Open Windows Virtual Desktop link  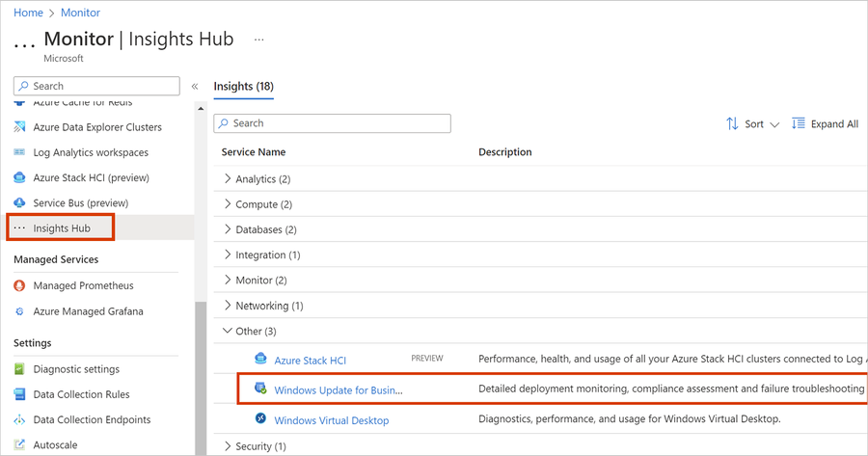point(332,420)
